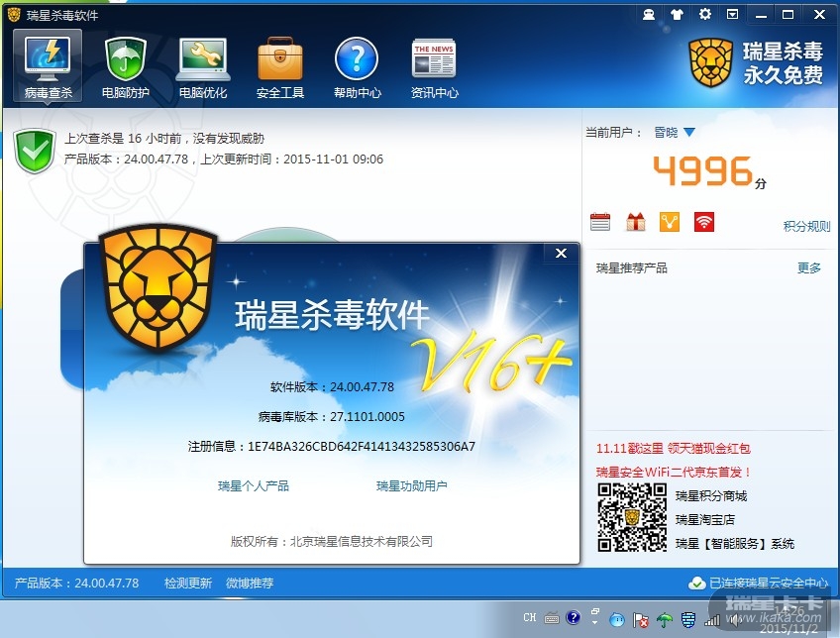
Task: Click the lion shield logo in about dialog
Action: click(x=158, y=288)
